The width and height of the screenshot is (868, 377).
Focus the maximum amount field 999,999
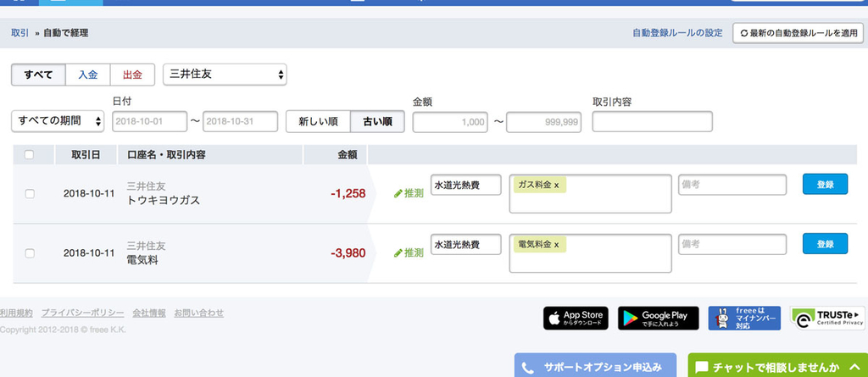pos(543,122)
